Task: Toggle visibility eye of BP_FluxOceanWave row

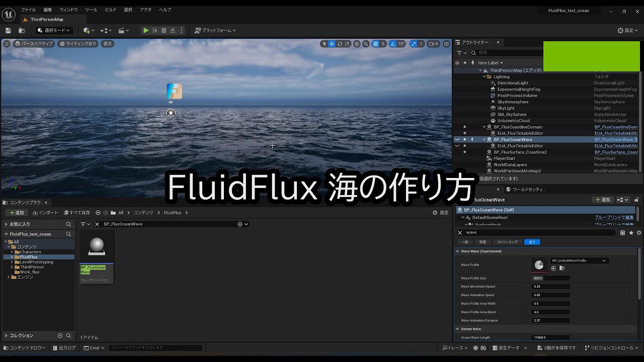Action: click(457, 139)
